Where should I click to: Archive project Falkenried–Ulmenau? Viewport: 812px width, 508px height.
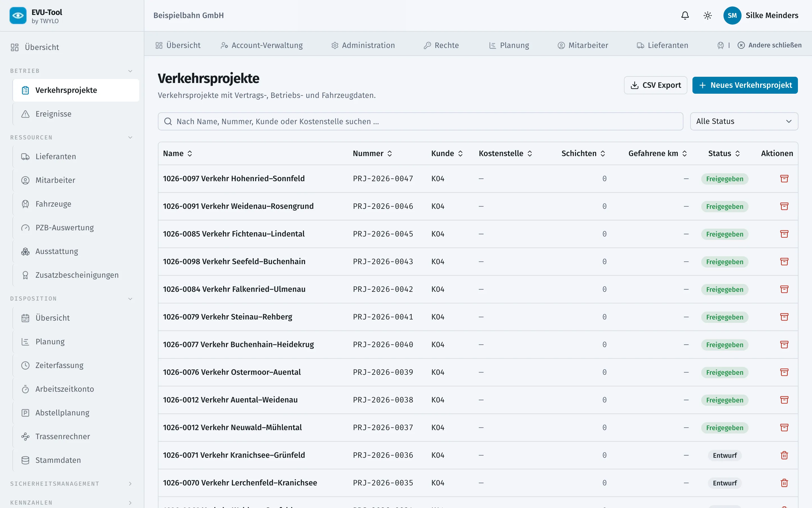(784, 289)
